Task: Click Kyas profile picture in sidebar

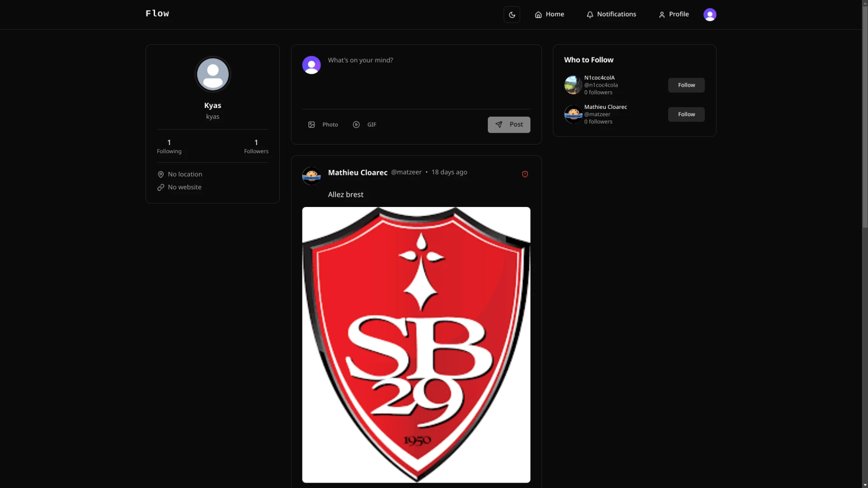Action: (212, 74)
